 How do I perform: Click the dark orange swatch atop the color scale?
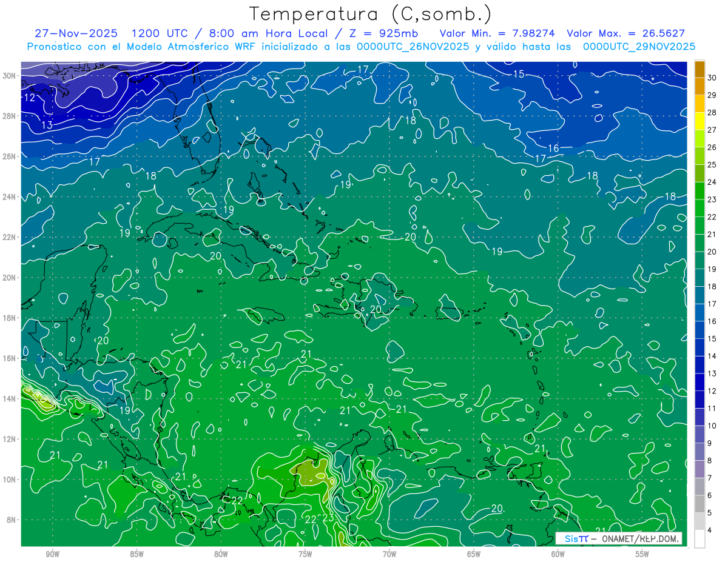tap(699, 69)
